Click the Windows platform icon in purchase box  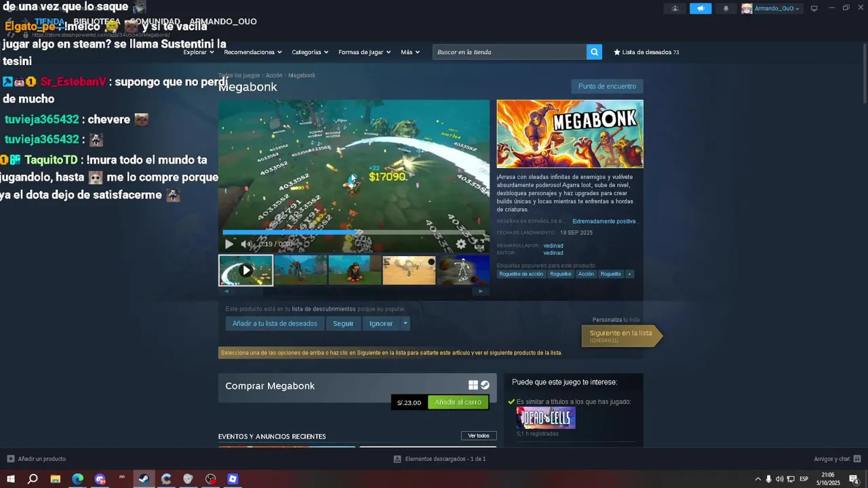coord(473,385)
